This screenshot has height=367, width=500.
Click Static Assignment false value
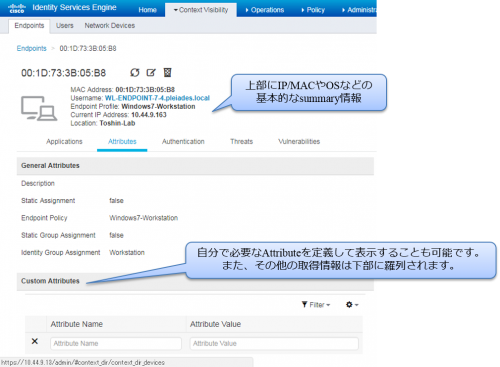116,201
